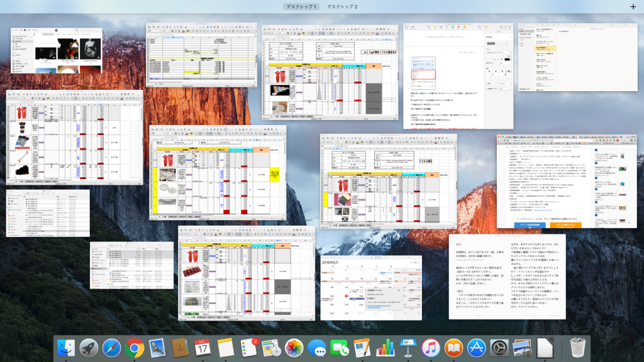Open FaceTime green camera icon in Dock

coord(340,348)
